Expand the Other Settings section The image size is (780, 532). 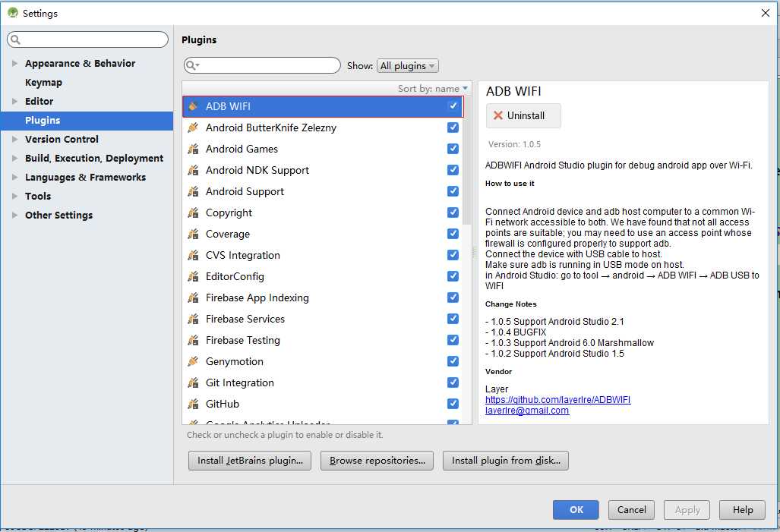(14, 215)
